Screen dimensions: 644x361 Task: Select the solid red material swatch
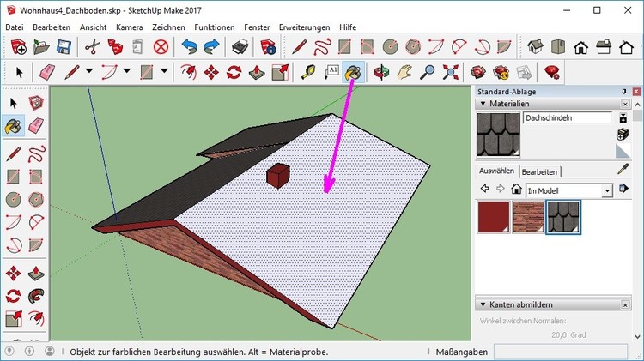tap(493, 217)
